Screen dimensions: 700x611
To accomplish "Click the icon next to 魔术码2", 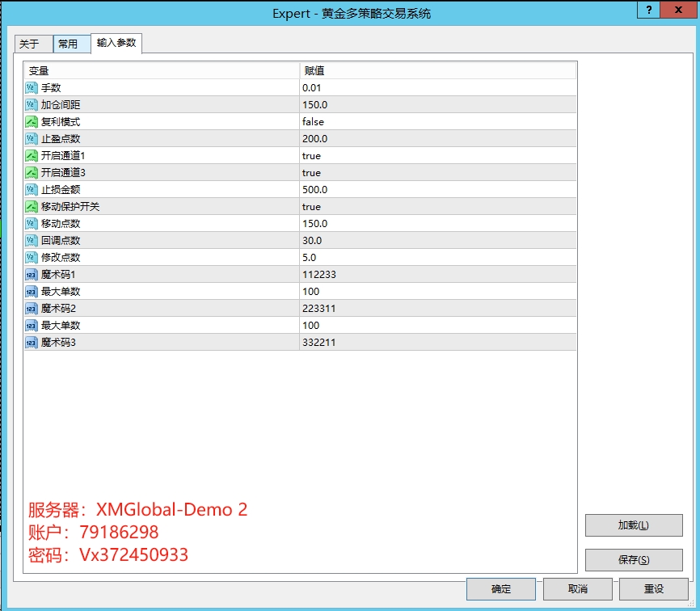I will click(x=32, y=308).
